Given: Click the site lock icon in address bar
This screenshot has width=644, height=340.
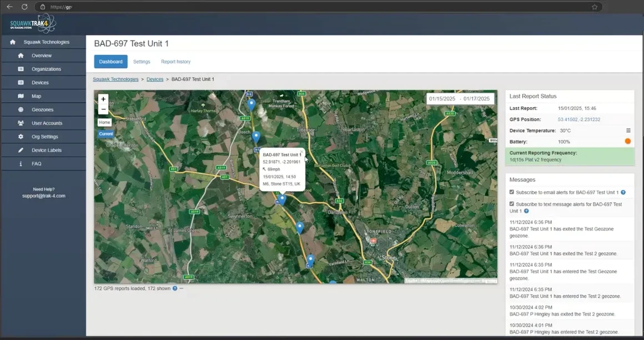Looking at the screenshot, I should [43, 7].
